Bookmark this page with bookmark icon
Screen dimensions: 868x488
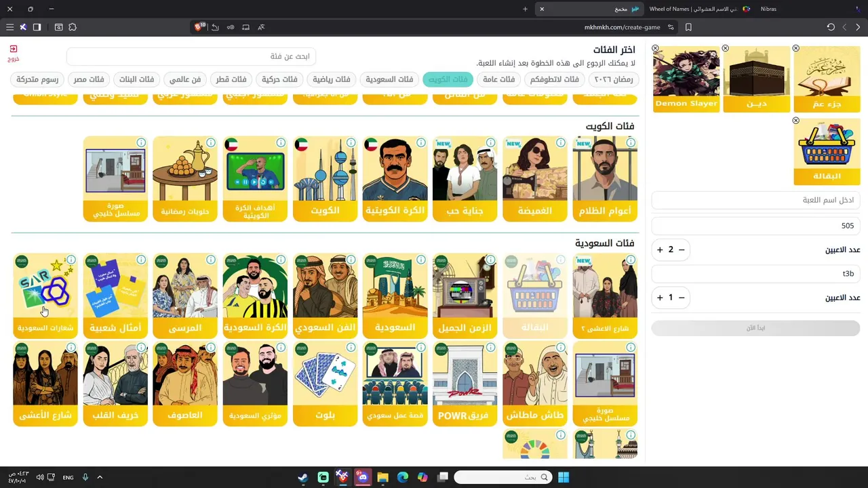[688, 27]
